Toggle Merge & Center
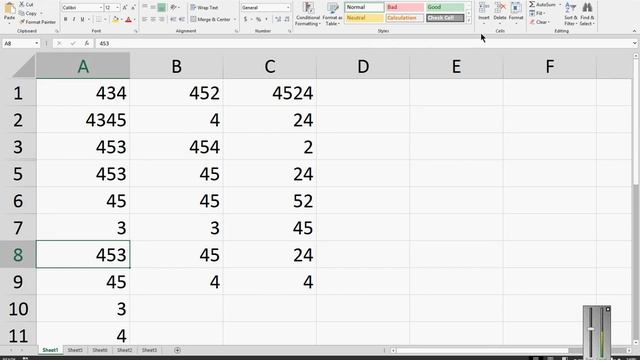 [211, 19]
